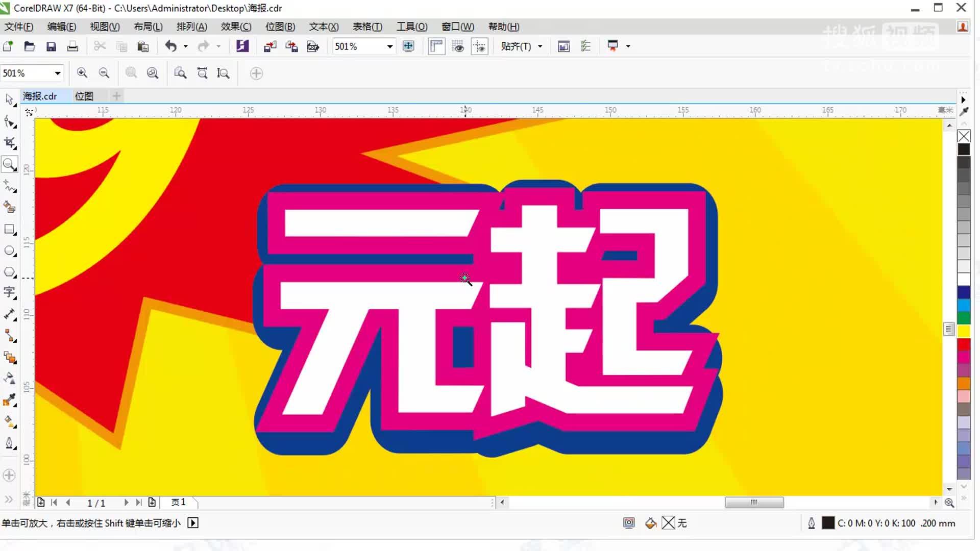The height and width of the screenshot is (551, 980).
Task: Choose the Rectangle tool
Action: pos(9,229)
